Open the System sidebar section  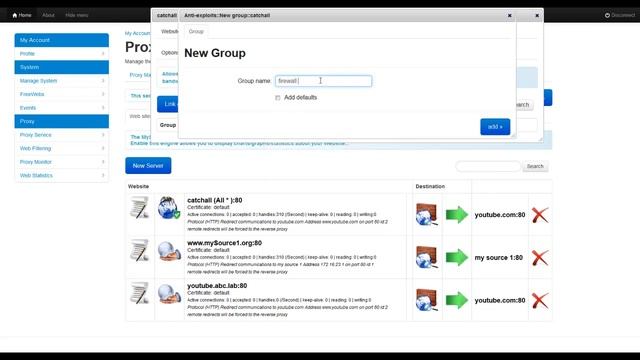pyautogui.click(x=62, y=67)
